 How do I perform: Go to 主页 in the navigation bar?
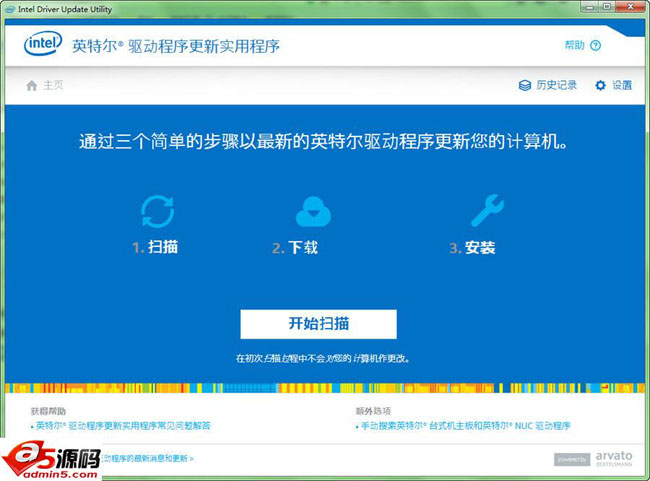click(53, 85)
